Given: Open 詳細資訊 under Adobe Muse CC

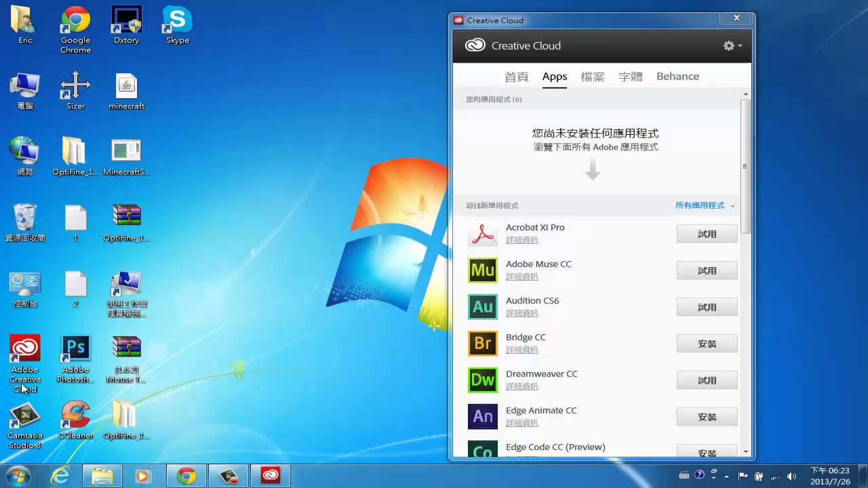Looking at the screenshot, I should (x=523, y=277).
